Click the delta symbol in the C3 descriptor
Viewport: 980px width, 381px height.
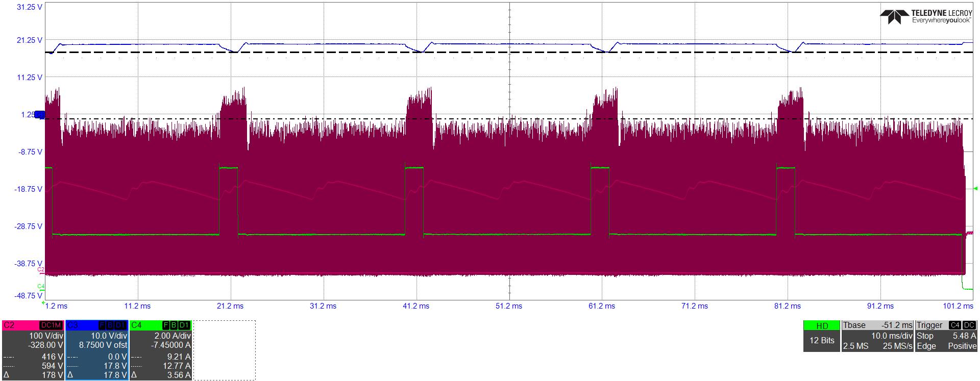click(69, 375)
